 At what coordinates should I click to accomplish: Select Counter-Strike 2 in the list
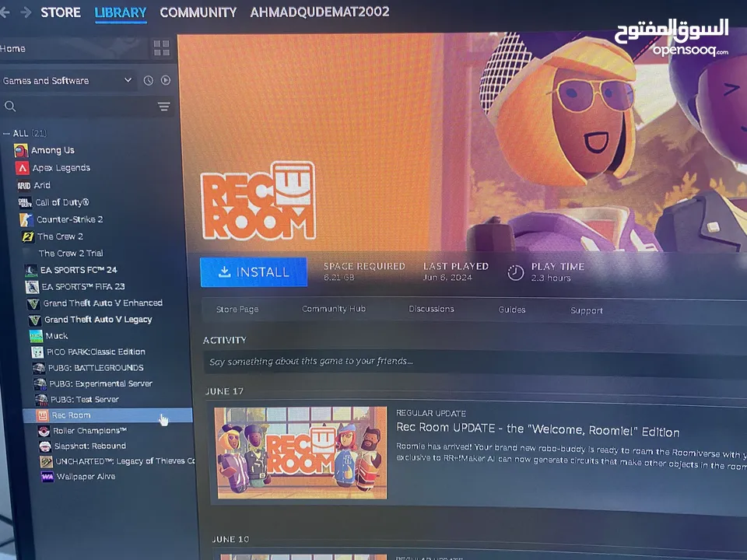[x=70, y=219]
